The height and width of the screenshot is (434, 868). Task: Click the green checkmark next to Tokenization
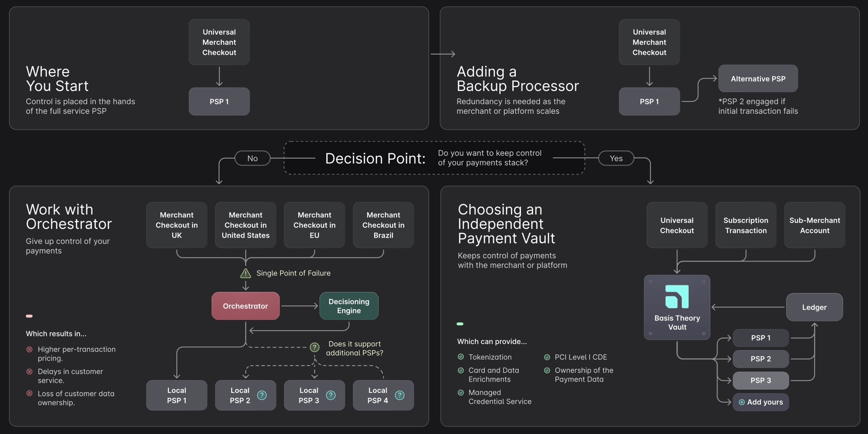(460, 357)
